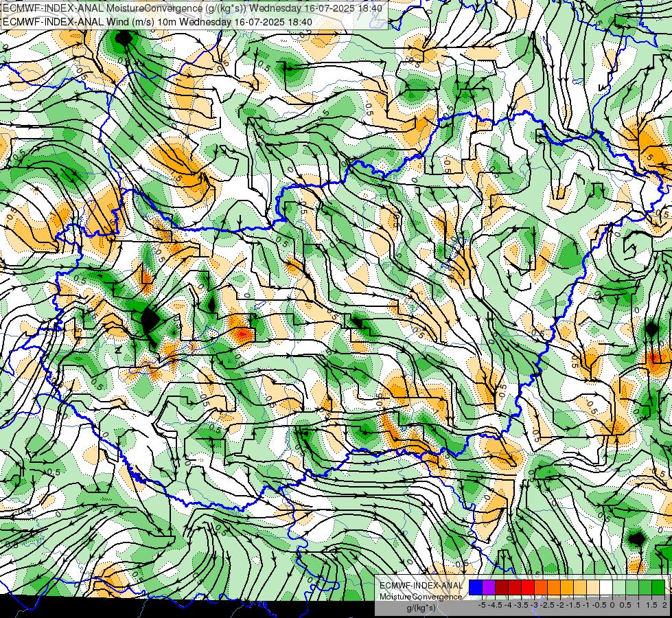Click legend tick value -1.5
Viewport: 672px width, 618px height.
tap(573, 605)
